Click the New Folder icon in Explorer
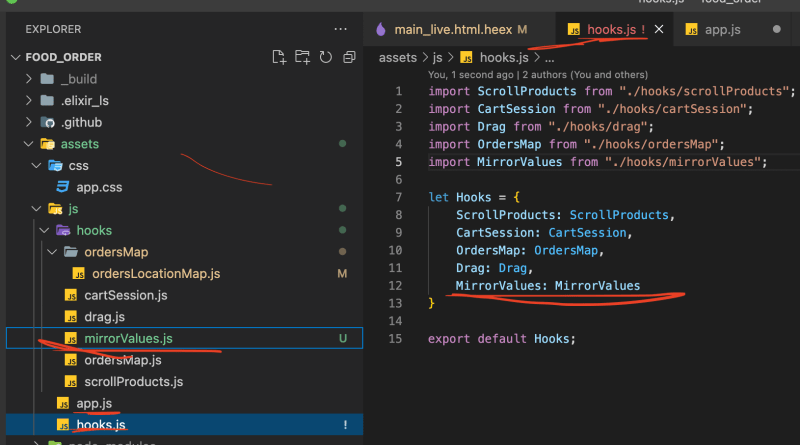Screen dimensions: 800x445 (x=302, y=57)
